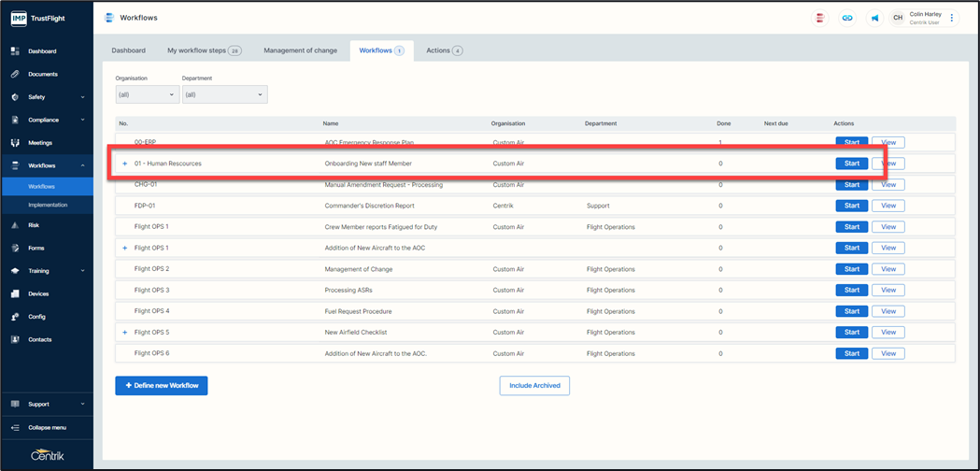Start the Fuel Request Procedure workflow
980x471 pixels.
point(851,311)
